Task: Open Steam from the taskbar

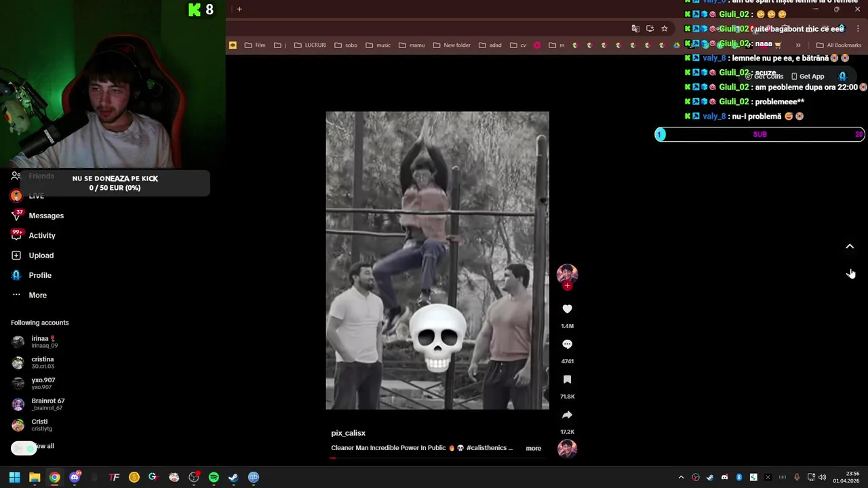Action: 233,477
